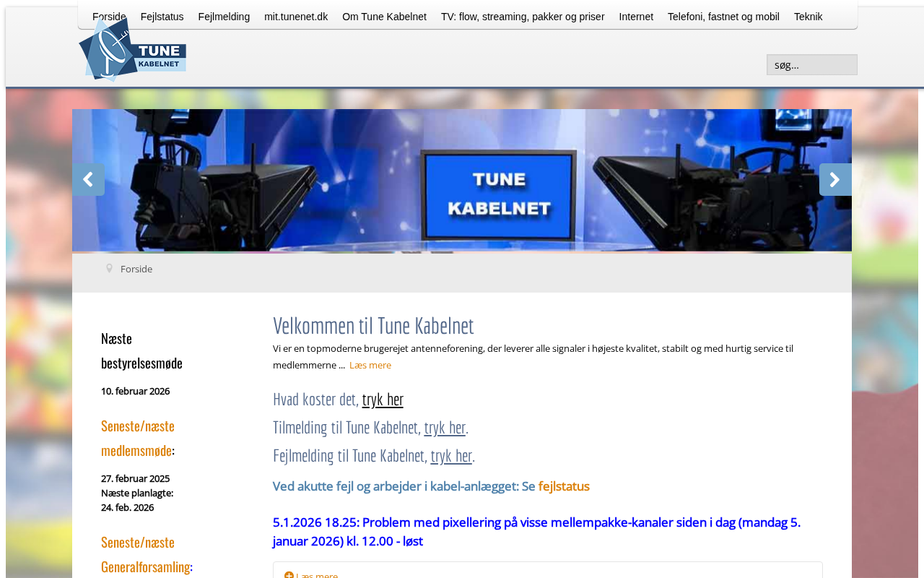Click the date 24. feb. 2026

click(127, 507)
